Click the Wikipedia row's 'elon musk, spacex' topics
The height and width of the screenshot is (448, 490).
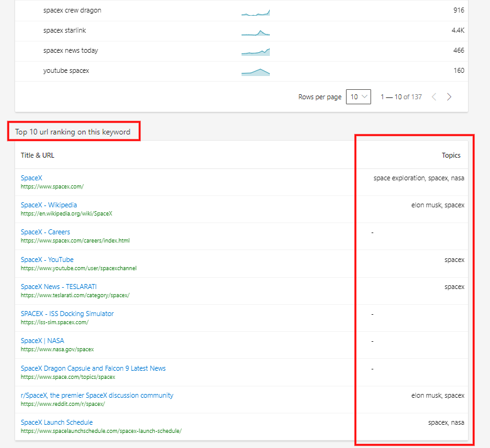(438, 205)
